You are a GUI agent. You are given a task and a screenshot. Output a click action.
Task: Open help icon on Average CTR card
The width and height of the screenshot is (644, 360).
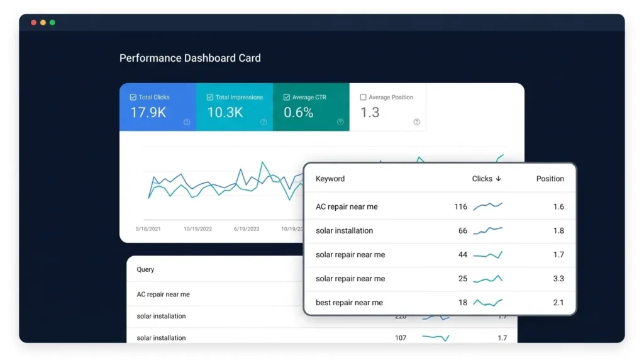[340, 122]
